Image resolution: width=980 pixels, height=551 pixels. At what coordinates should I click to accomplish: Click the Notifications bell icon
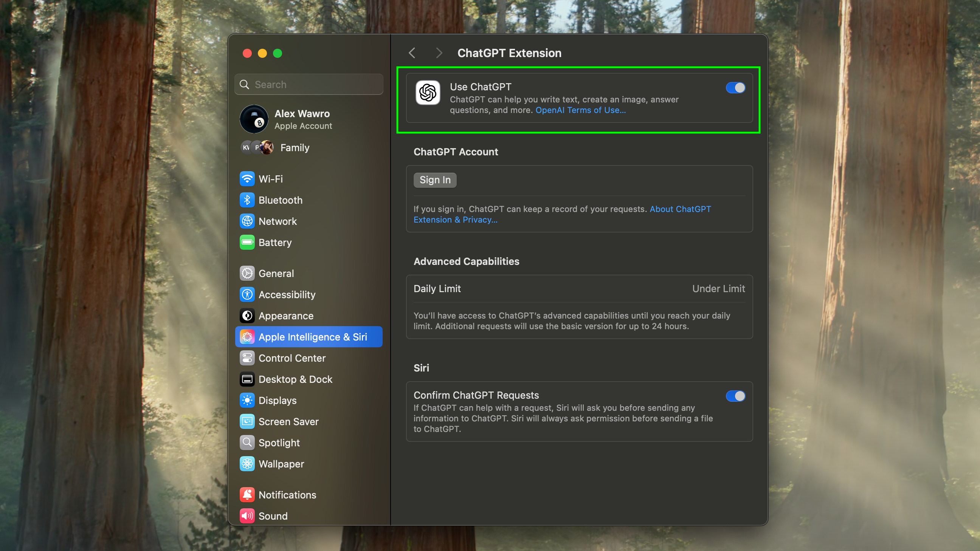(x=247, y=494)
